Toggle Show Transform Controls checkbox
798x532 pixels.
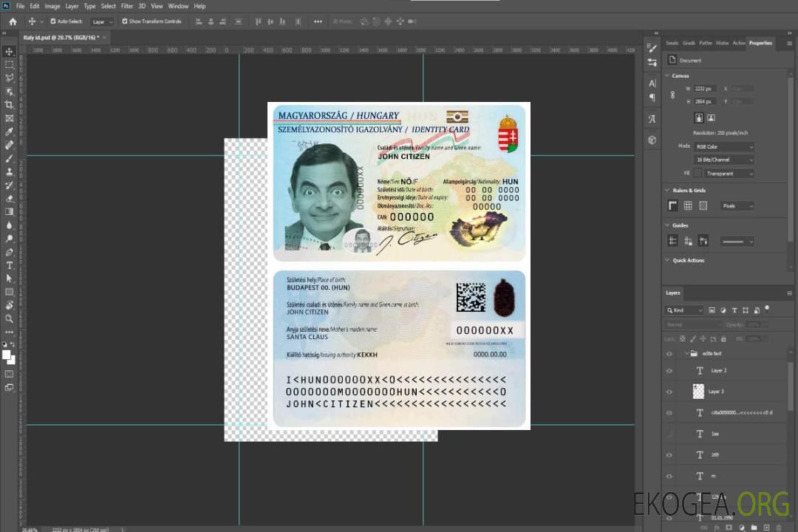tap(125, 21)
